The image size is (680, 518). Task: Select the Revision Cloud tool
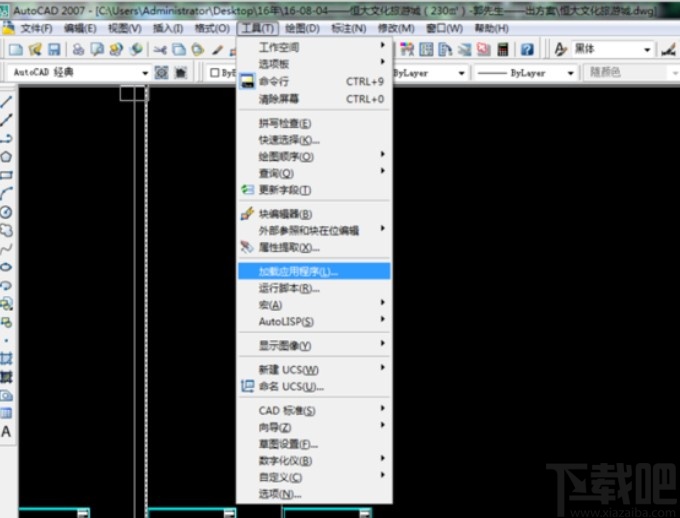[7, 230]
